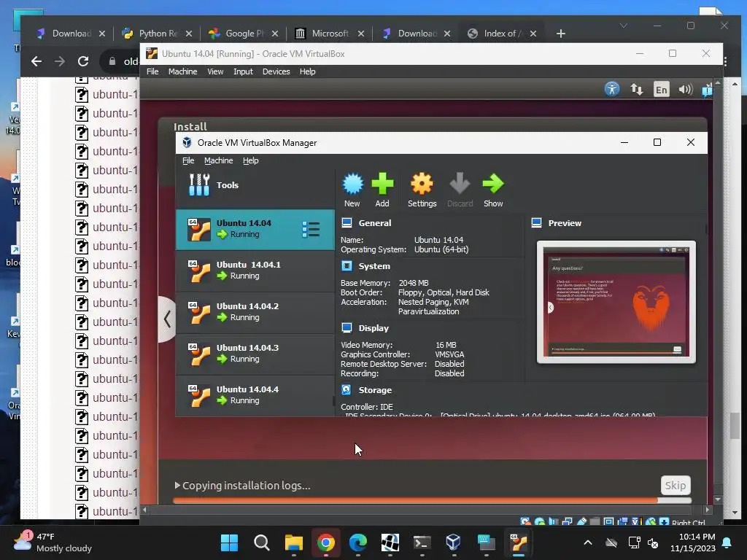Open Input menu of Ubuntu VM window
Viewport: 747px width, 560px height.
point(243,71)
